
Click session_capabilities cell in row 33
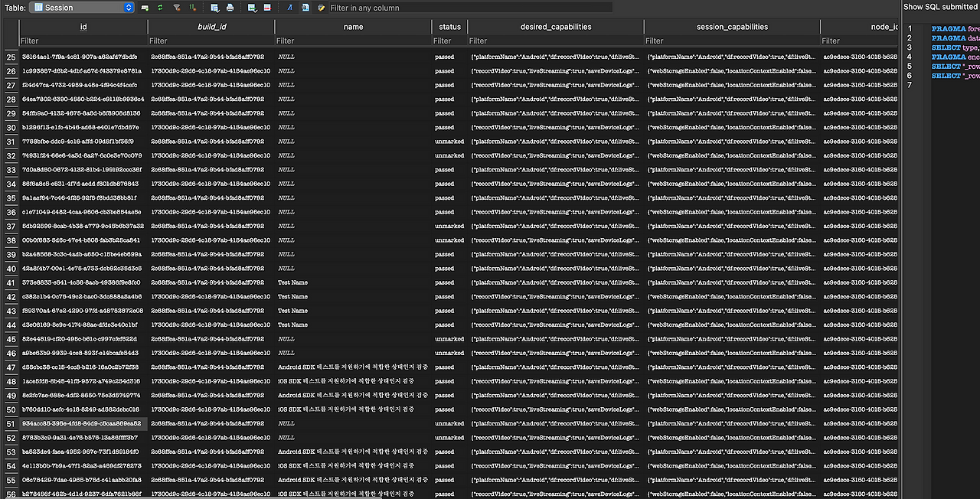(x=732, y=170)
